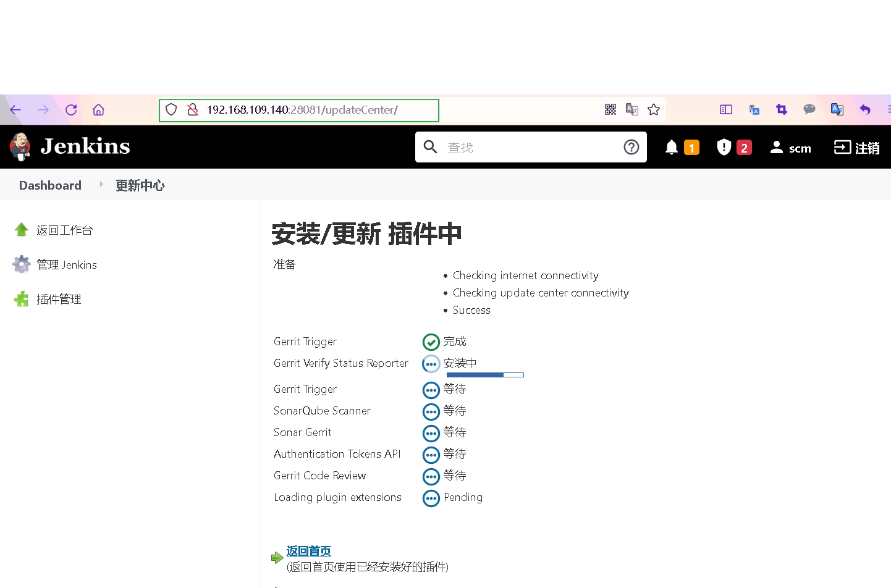The image size is (891, 588).
Task: Click the Jenkins title text
Action: coord(85,146)
